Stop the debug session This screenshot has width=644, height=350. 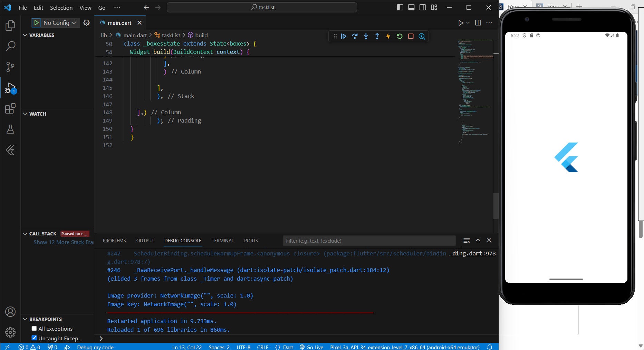coord(411,36)
